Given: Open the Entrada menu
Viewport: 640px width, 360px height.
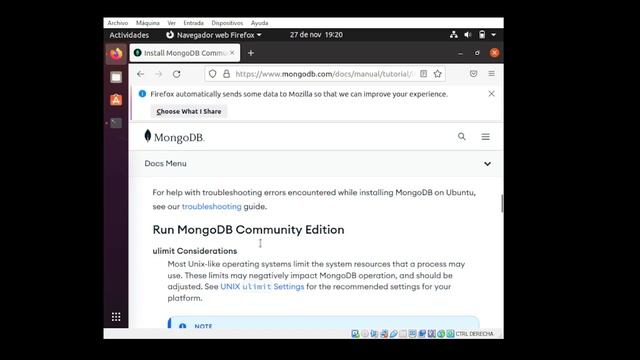Looking at the screenshot, I should click(x=193, y=23).
